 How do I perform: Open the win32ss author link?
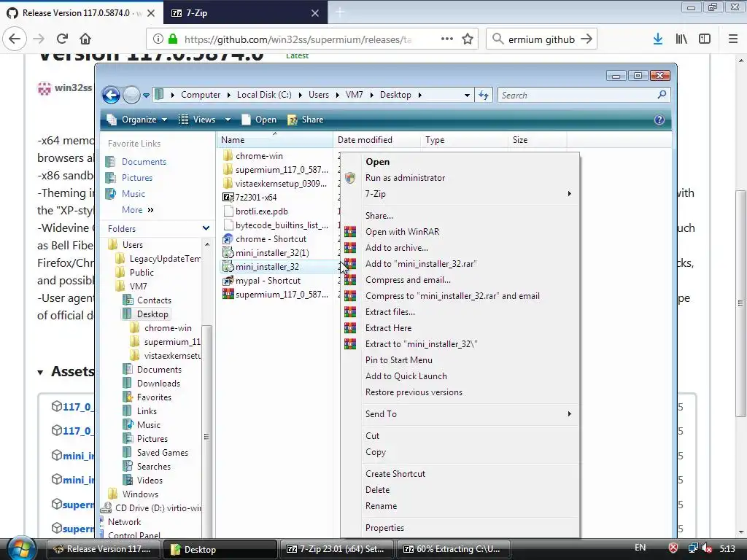click(73, 87)
